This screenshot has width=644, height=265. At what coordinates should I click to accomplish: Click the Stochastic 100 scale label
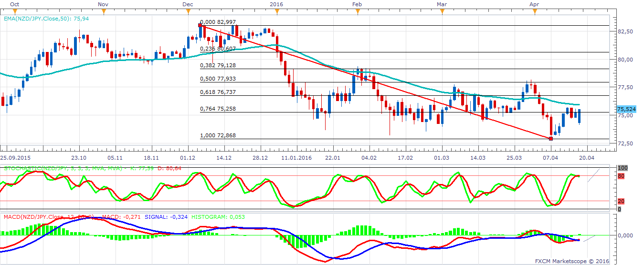pos(622,169)
